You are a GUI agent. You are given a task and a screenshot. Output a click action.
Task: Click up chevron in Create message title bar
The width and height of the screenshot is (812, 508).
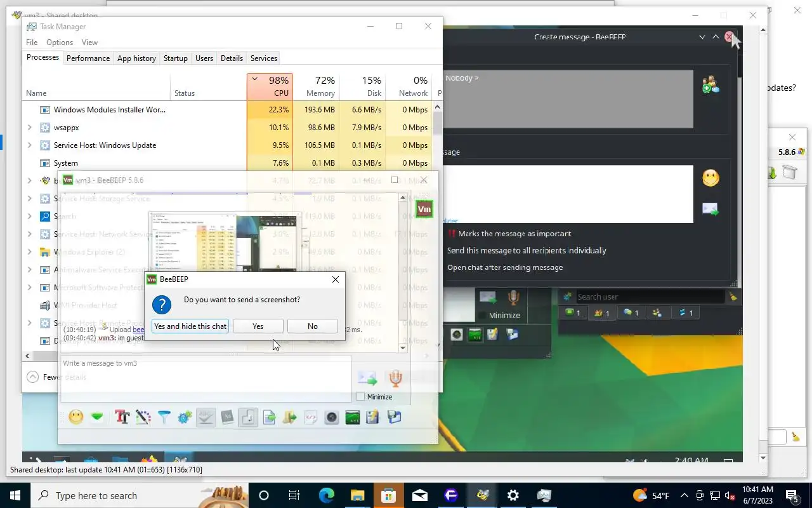click(716, 37)
